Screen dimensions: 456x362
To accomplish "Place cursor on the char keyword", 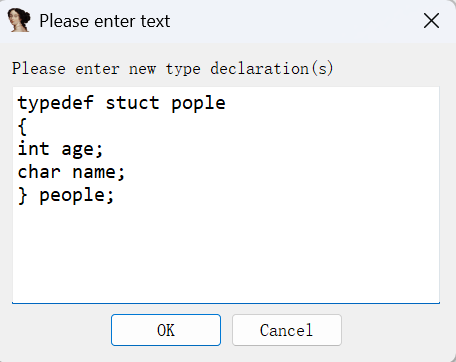I will [x=39, y=172].
